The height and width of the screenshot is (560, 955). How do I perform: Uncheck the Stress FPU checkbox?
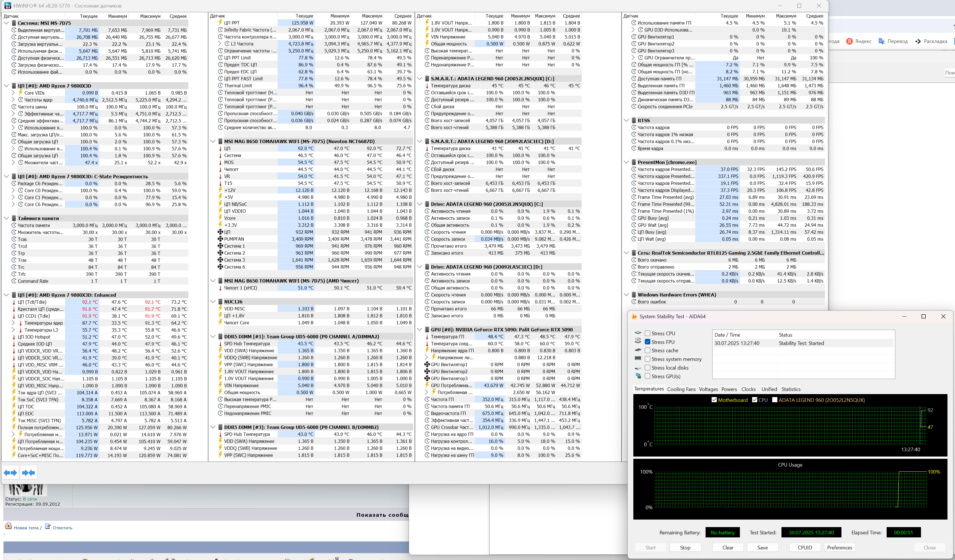click(x=648, y=342)
